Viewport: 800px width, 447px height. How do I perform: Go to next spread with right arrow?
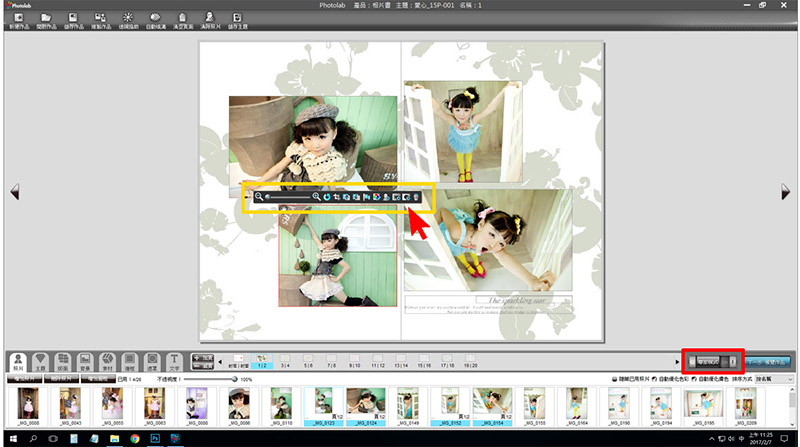785,192
